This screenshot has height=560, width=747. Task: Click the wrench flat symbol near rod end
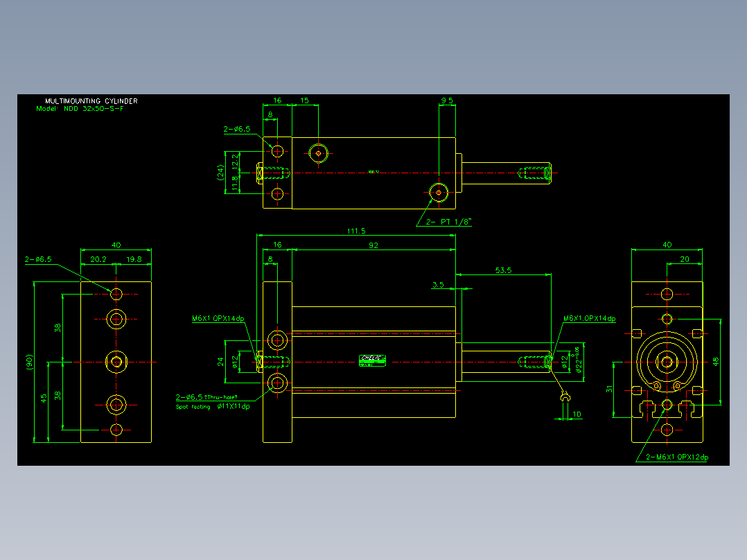pos(565,397)
